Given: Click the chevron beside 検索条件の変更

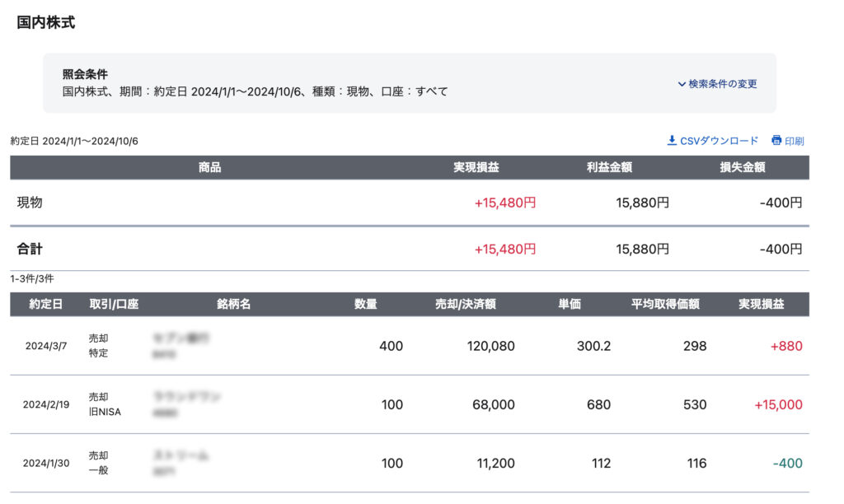Looking at the screenshot, I should (x=682, y=84).
